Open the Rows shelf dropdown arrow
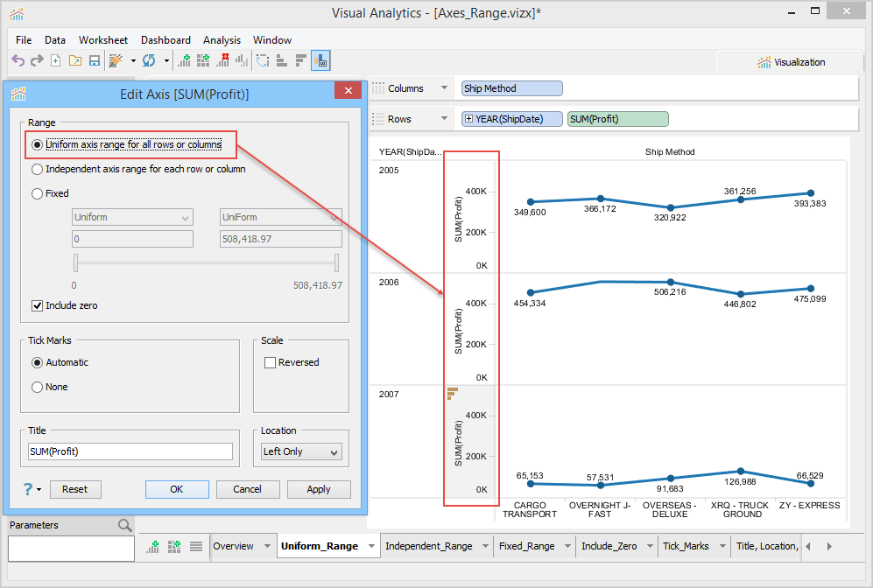The width and height of the screenshot is (873, 588). pyautogui.click(x=444, y=118)
